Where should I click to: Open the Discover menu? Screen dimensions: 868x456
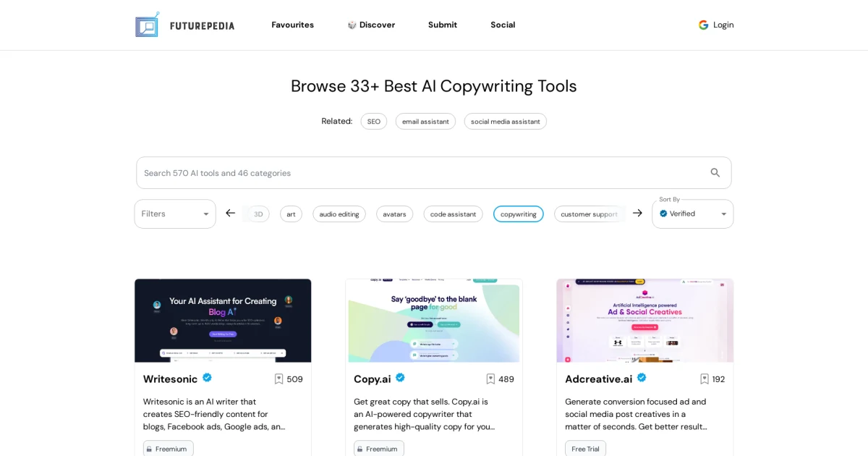371,25
